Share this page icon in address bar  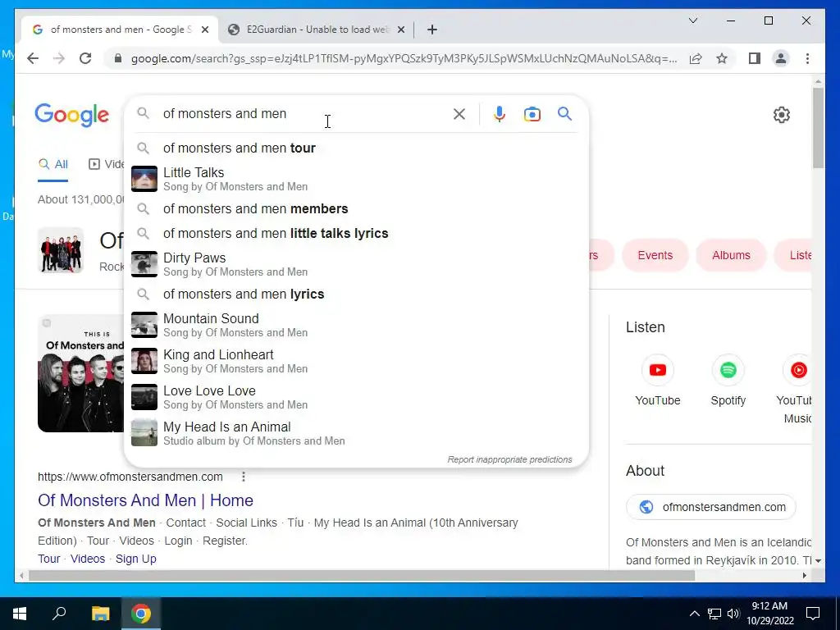696,58
